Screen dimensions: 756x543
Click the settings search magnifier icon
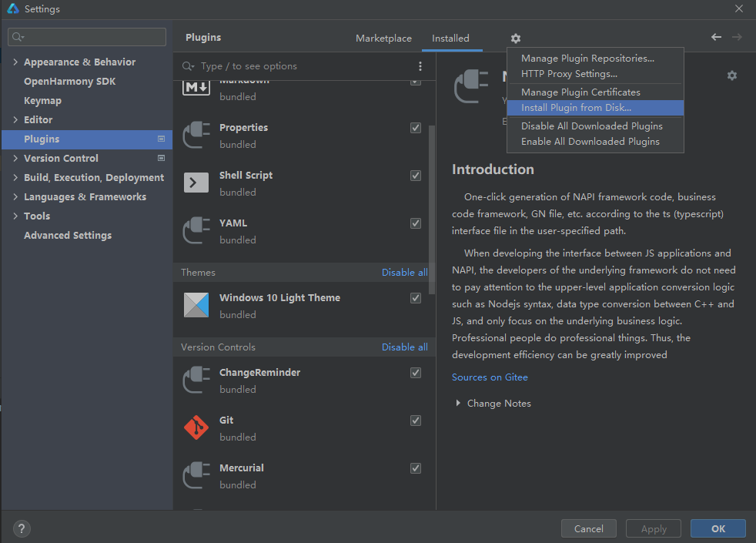tap(18, 37)
